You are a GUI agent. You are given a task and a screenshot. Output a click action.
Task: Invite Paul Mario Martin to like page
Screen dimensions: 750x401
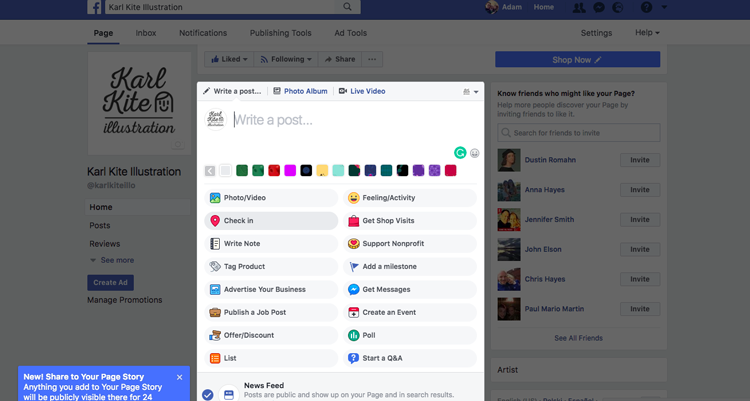click(640, 309)
